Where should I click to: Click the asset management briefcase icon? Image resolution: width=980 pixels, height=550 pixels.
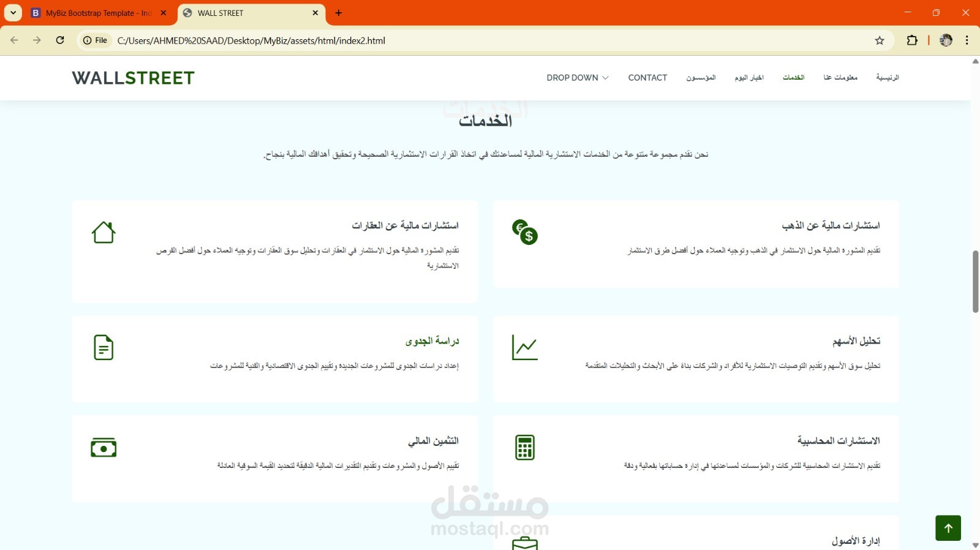click(525, 543)
